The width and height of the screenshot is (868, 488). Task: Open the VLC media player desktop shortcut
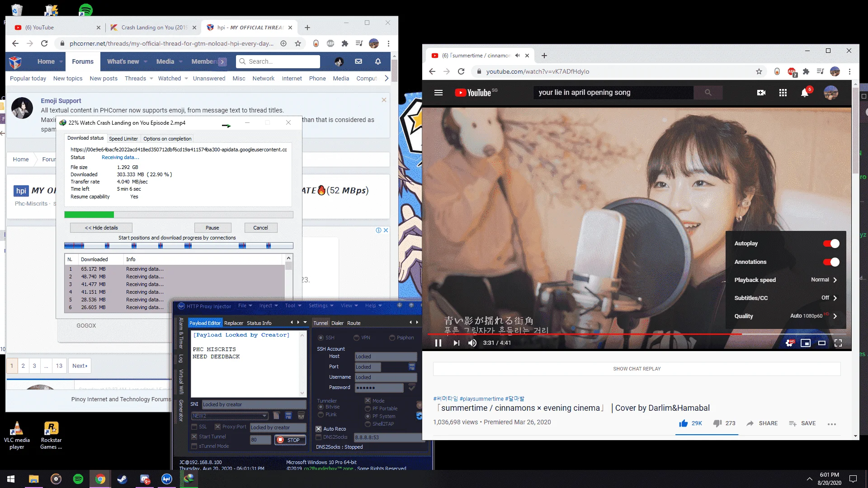pos(17,435)
